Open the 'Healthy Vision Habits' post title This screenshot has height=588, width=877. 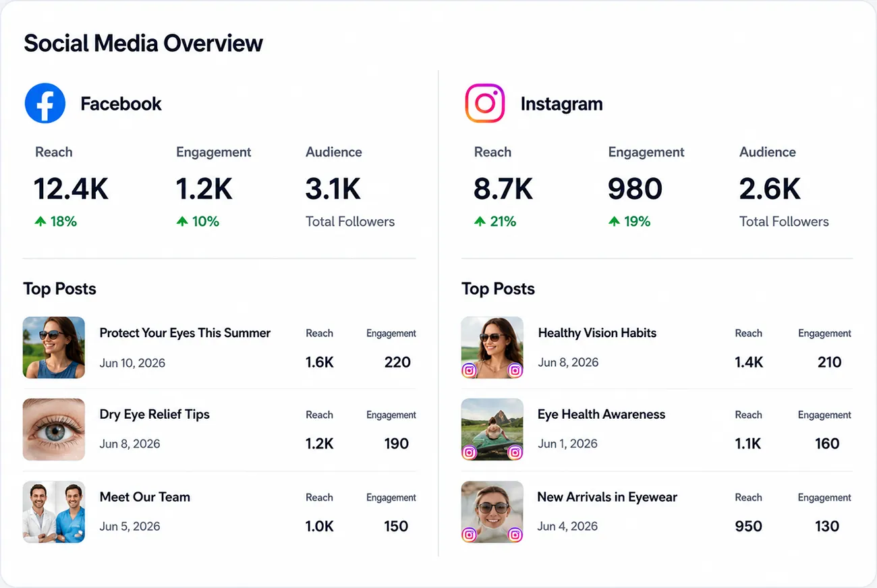tap(597, 333)
